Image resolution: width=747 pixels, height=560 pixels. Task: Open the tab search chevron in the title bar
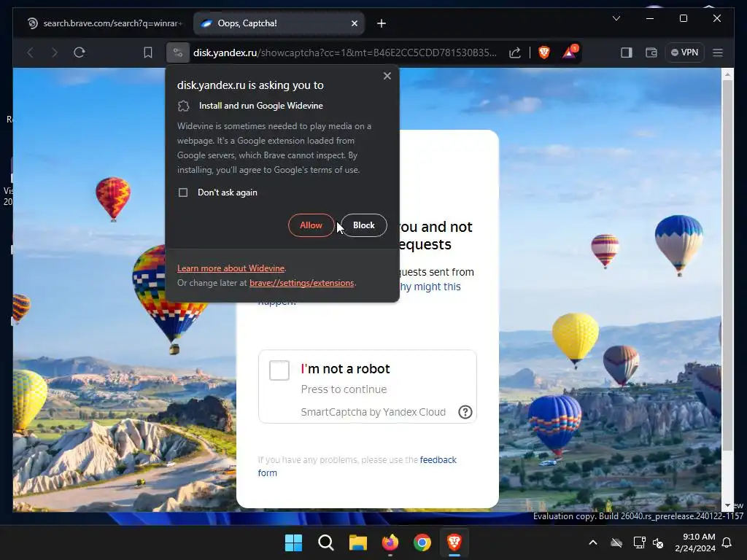pos(616,18)
